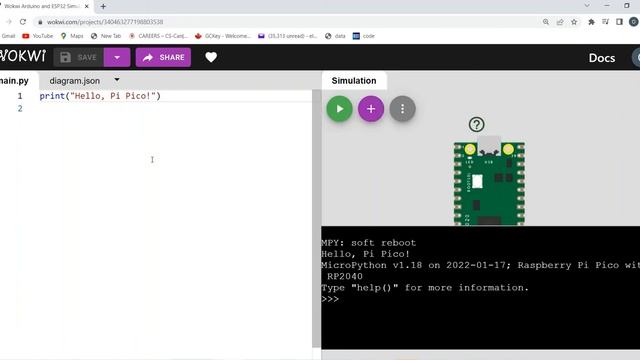Open the browser media control icon

[605, 22]
